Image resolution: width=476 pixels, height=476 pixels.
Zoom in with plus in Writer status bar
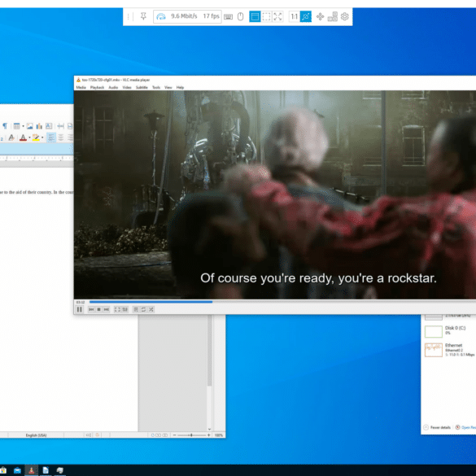[x=208, y=435]
